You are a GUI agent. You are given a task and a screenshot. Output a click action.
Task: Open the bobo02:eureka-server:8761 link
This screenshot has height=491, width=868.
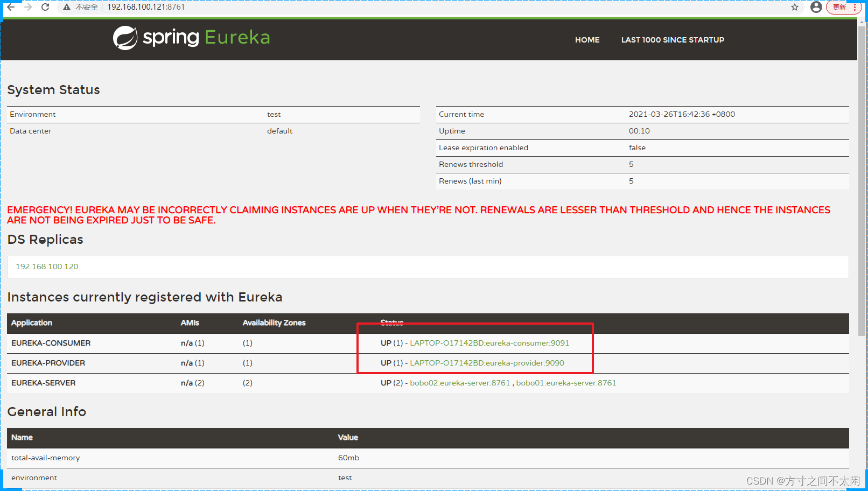[460, 383]
